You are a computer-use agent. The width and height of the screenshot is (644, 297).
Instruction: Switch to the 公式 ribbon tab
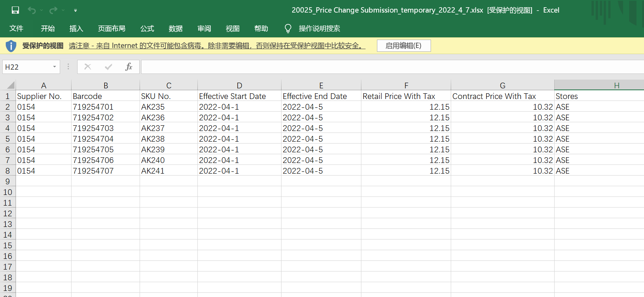coord(147,29)
